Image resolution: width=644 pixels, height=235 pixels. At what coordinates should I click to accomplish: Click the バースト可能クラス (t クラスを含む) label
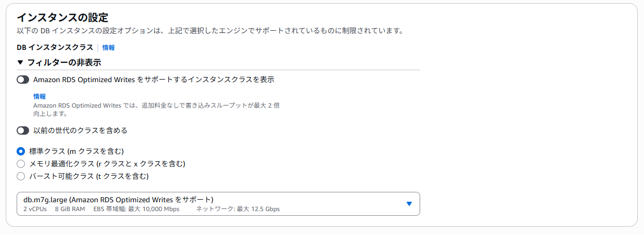click(x=89, y=176)
